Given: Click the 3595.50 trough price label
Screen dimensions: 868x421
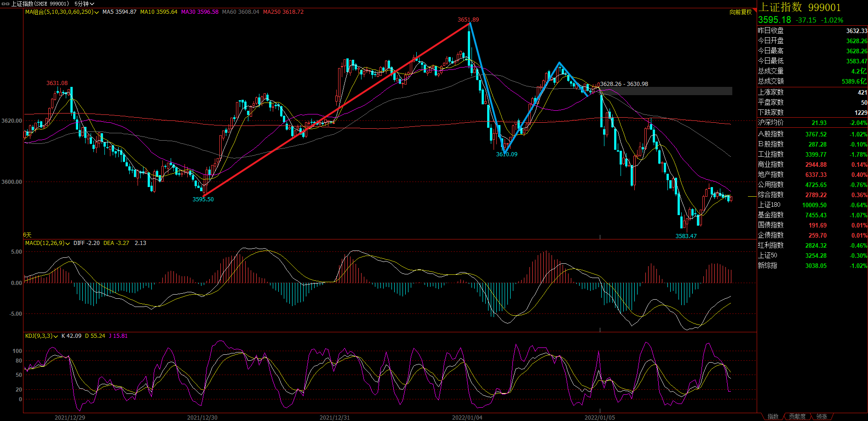Looking at the screenshot, I should 203,199.
